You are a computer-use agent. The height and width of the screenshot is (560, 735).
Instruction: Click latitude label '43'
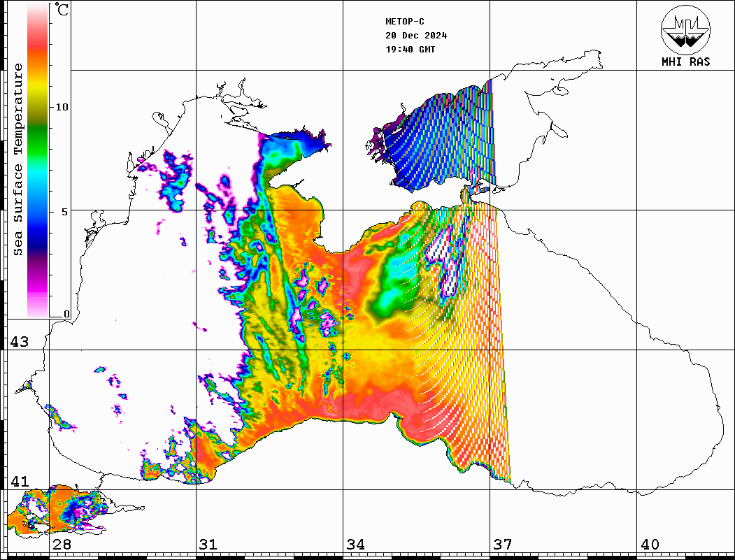(x=20, y=342)
